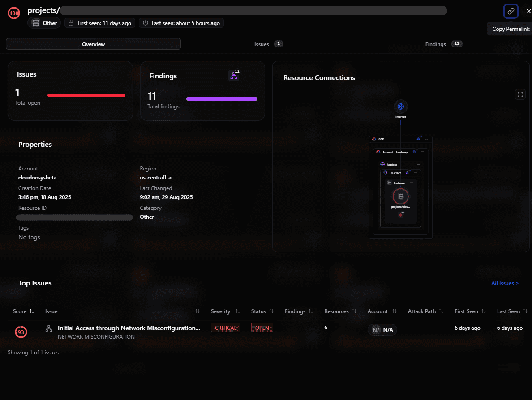The height and width of the screenshot is (400, 532).
Task: Sort issues table by Score
Action: pos(32,311)
